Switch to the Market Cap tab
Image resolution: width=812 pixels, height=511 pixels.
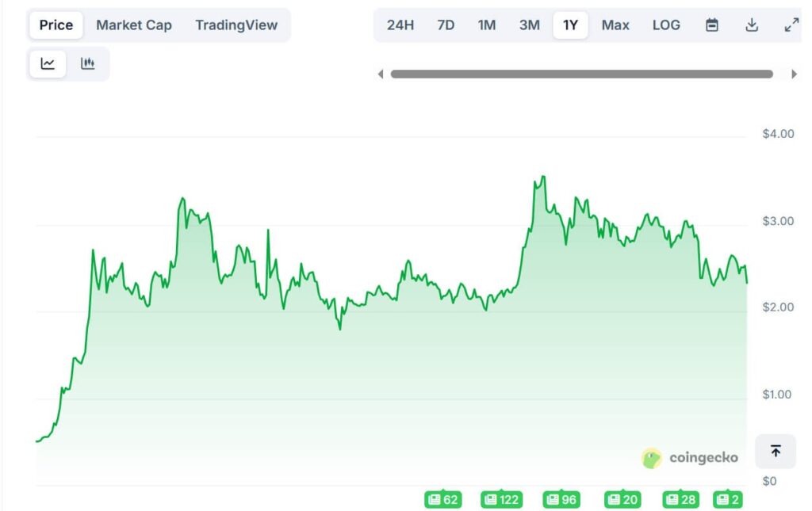point(133,25)
